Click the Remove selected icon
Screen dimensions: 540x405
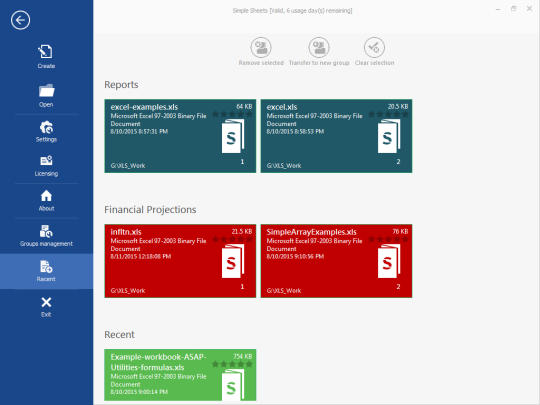coord(261,47)
